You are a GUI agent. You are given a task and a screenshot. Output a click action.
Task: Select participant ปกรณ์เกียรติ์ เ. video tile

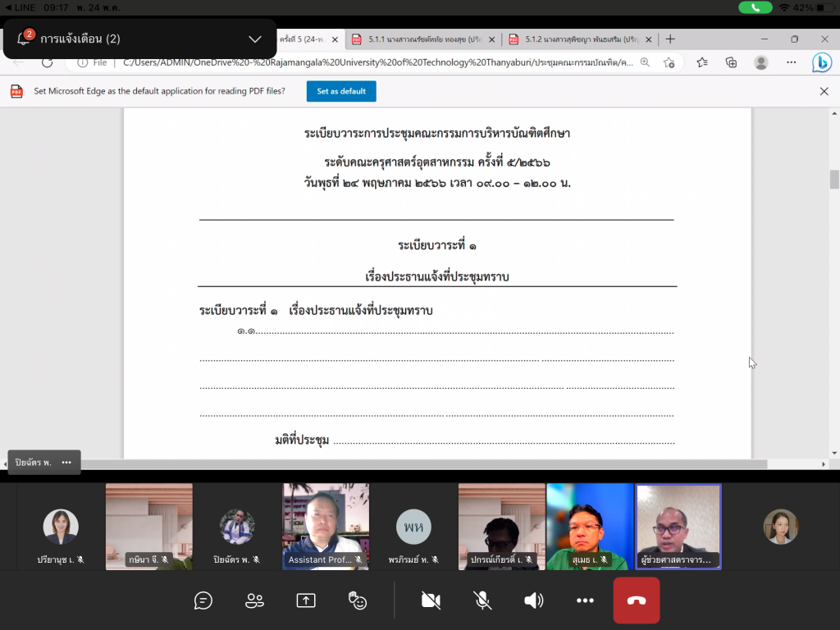(502, 527)
